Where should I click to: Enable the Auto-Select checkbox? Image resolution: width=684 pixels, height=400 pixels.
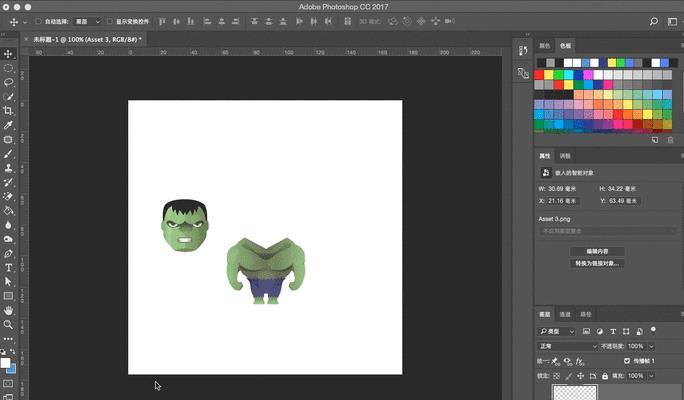point(38,21)
